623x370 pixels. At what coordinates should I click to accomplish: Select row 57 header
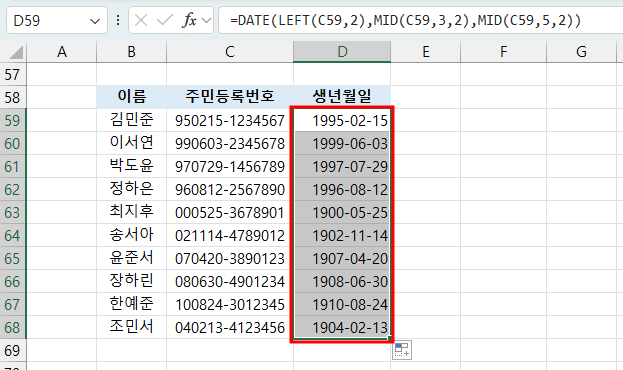(13, 74)
